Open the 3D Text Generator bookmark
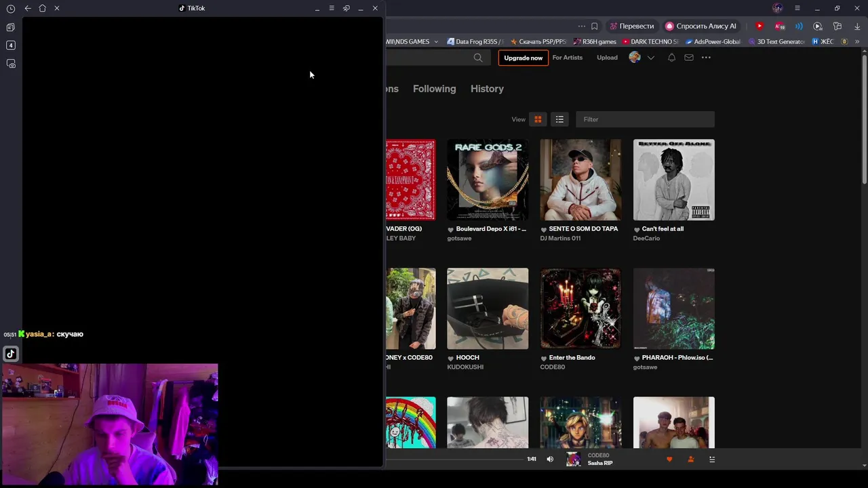Image resolution: width=868 pixels, height=488 pixels. (776, 42)
